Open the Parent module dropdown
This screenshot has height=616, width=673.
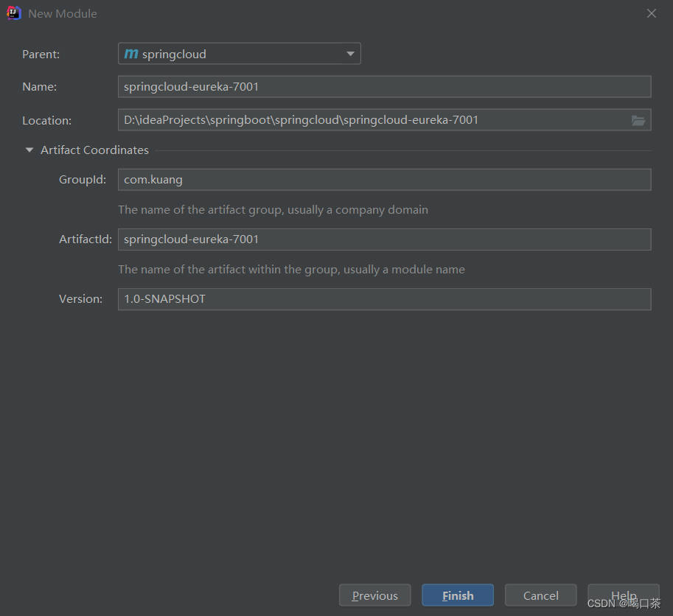[239, 54]
